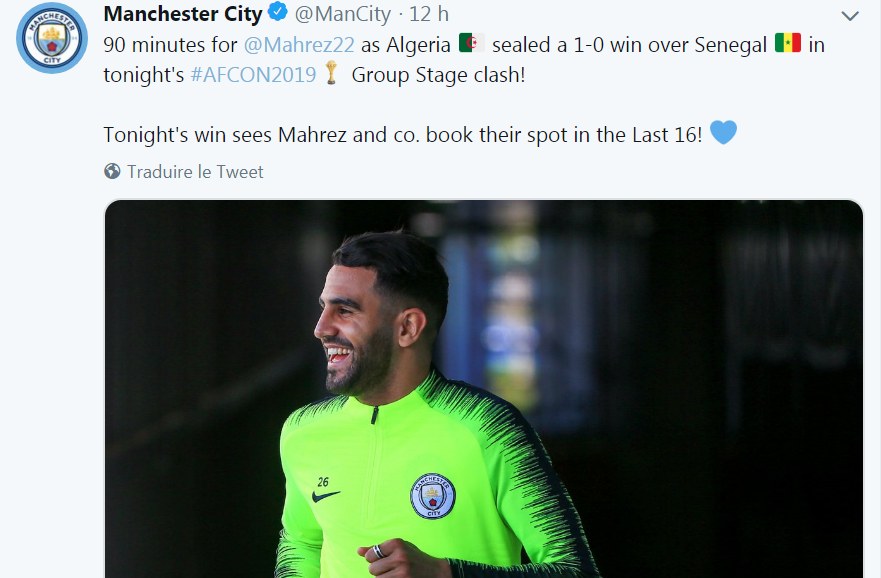
Task: Click the Manchester City profile avatar
Action: pos(51,38)
